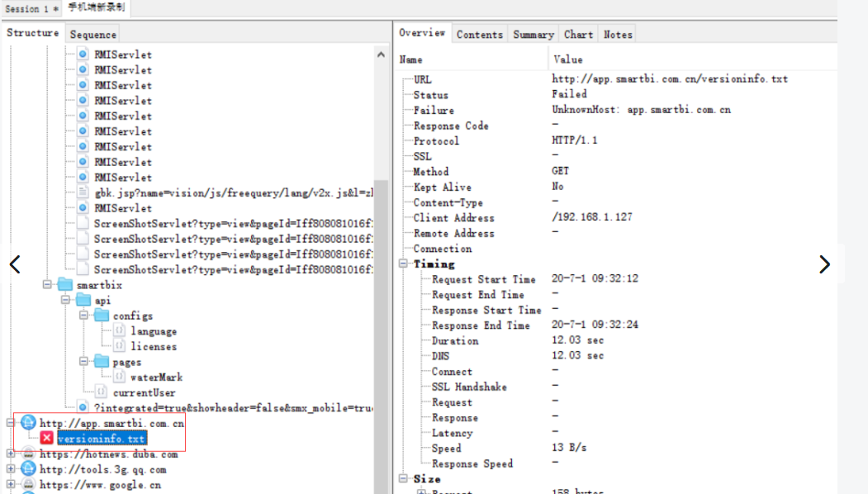Click the red failed icon beside versioninfo.txt
This screenshot has width=868, height=494.
point(47,438)
